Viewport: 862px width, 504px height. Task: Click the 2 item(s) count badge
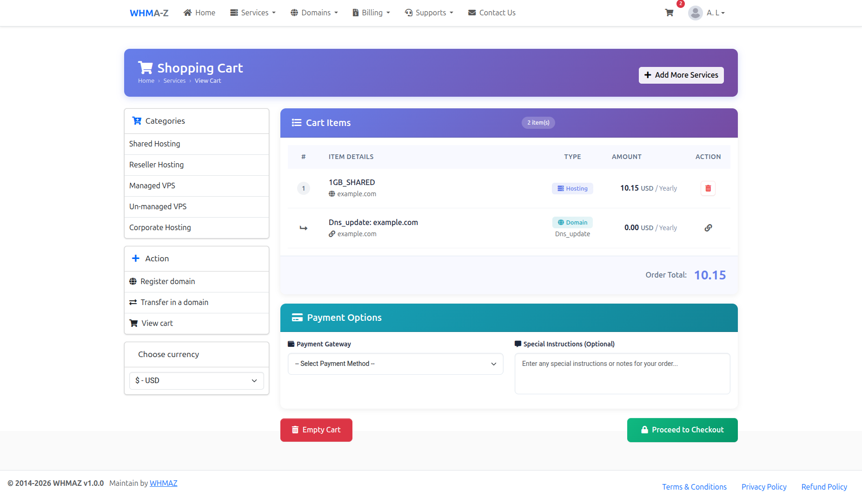(538, 123)
